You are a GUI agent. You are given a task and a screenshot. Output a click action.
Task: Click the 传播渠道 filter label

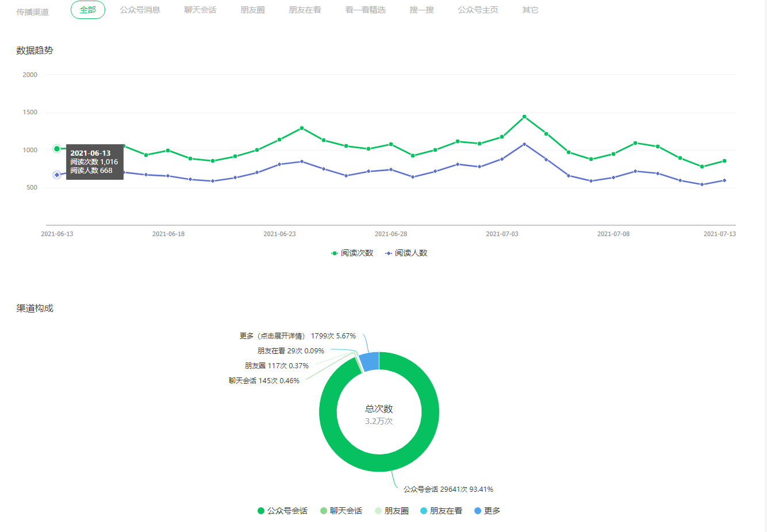32,12
